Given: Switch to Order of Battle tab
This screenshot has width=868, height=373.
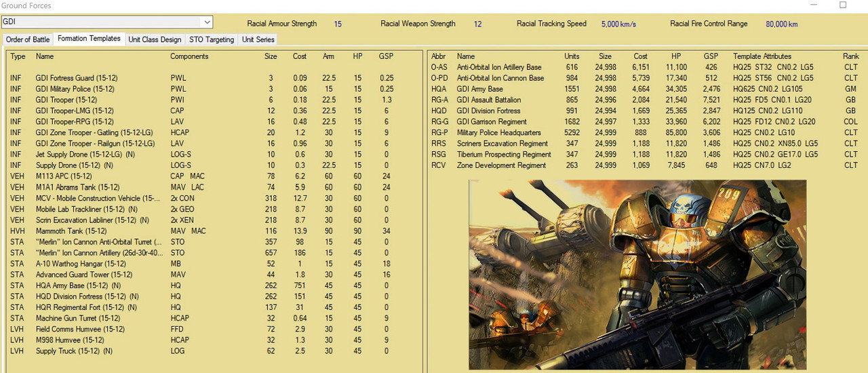Looking at the screenshot, I should [x=28, y=39].
